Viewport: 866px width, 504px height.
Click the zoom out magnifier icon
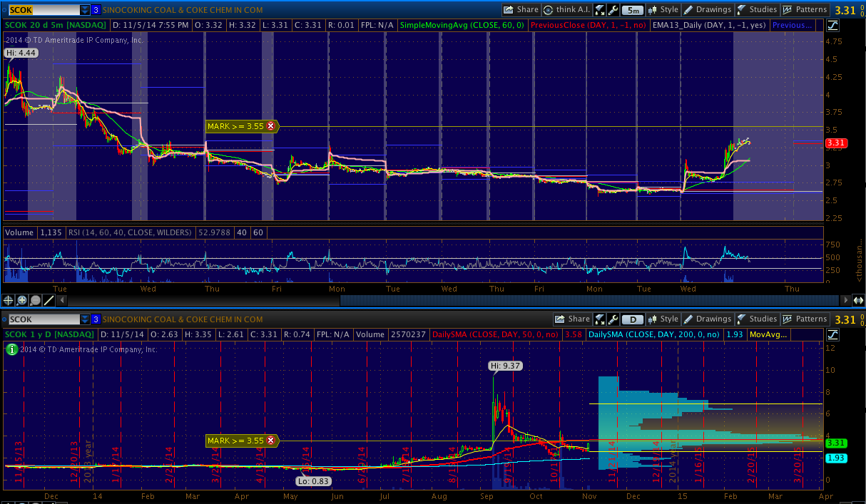(x=35, y=300)
